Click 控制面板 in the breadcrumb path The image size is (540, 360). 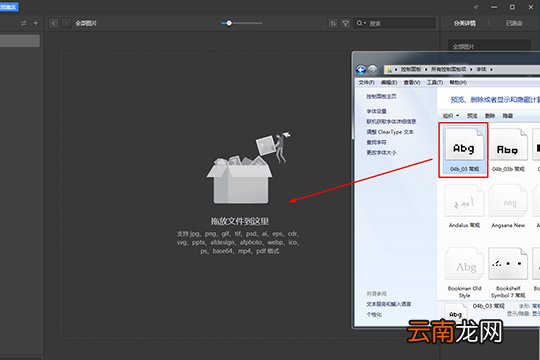click(411, 70)
